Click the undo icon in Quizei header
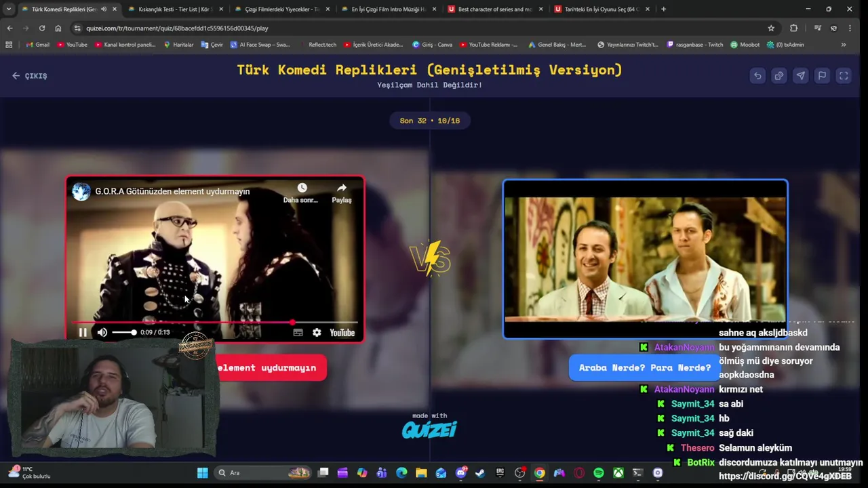Image resolution: width=868 pixels, height=488 pixels. (x=757, y=76)
